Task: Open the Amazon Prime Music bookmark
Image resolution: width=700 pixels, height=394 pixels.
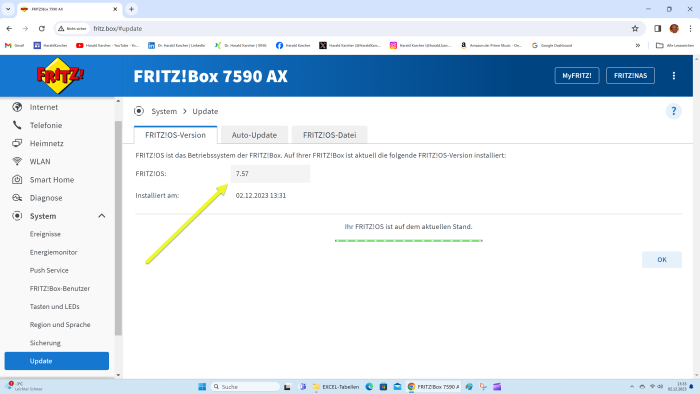Action: 491,46
